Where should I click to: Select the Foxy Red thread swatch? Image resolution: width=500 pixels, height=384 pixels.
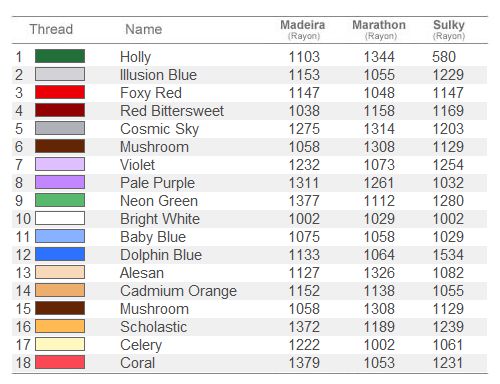[x=60, y=92]
